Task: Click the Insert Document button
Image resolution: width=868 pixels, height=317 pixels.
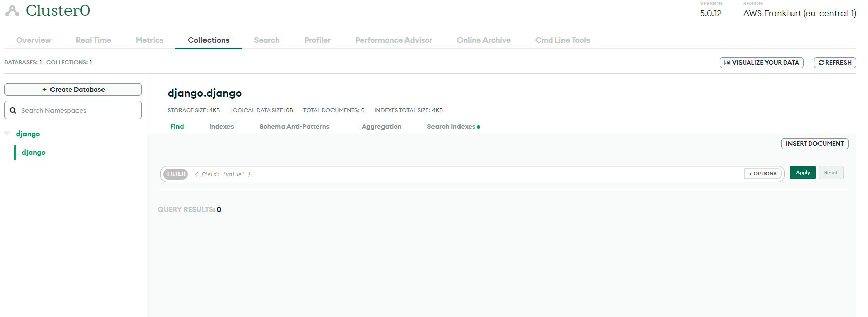Action: click(814, 144)
